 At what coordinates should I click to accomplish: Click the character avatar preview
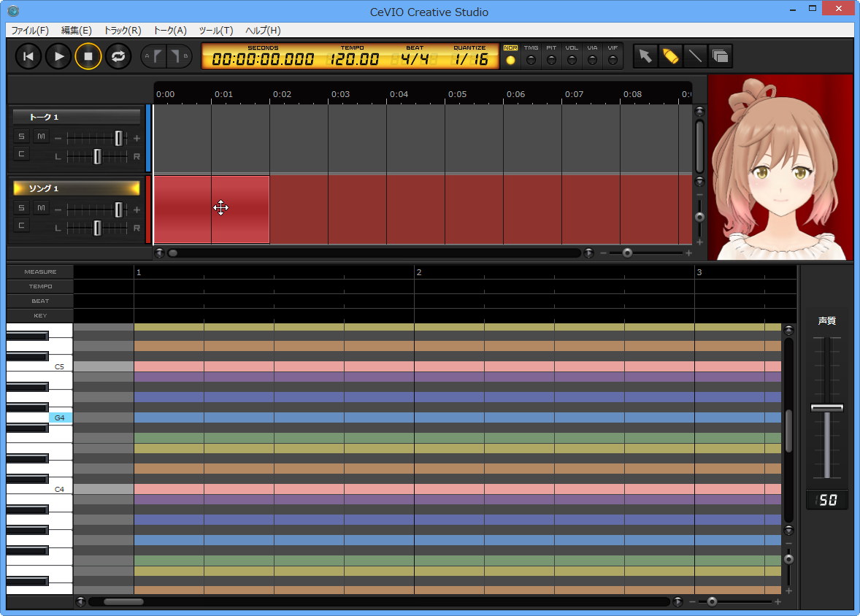click(780, 168)
